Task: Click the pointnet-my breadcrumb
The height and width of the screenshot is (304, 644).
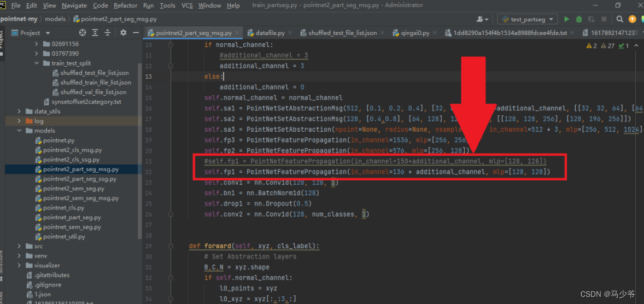Action: 19,19
